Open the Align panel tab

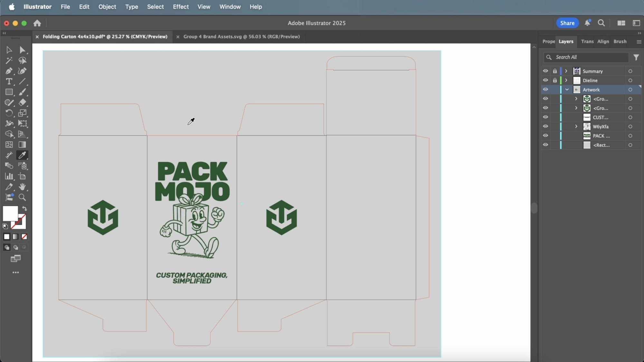click(x=603, y=42)
